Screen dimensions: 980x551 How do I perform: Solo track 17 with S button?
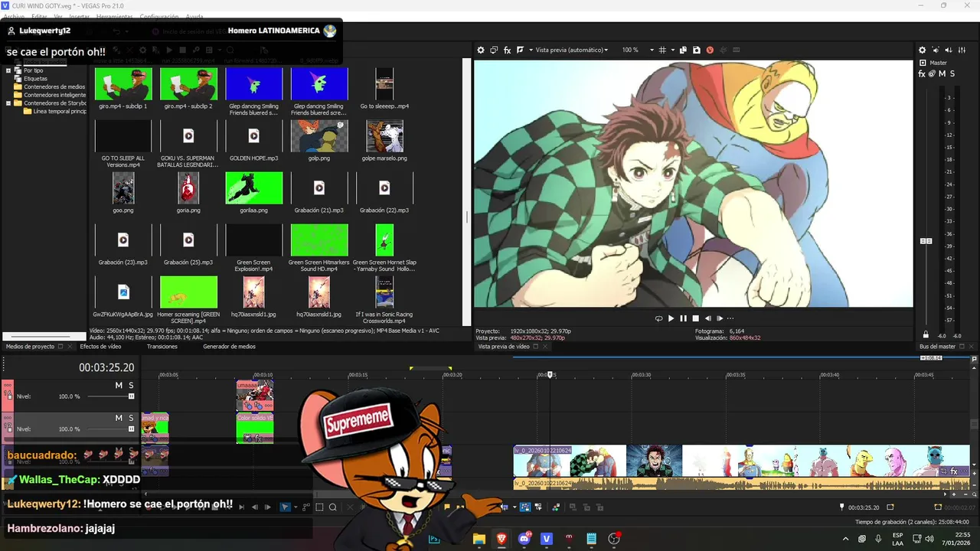coord(131,418)
